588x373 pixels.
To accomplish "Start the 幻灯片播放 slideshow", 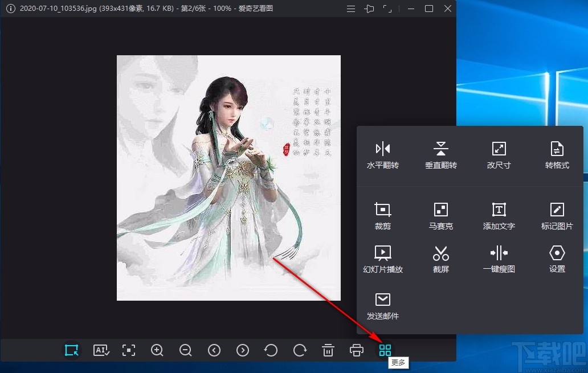I will [383, 258].
